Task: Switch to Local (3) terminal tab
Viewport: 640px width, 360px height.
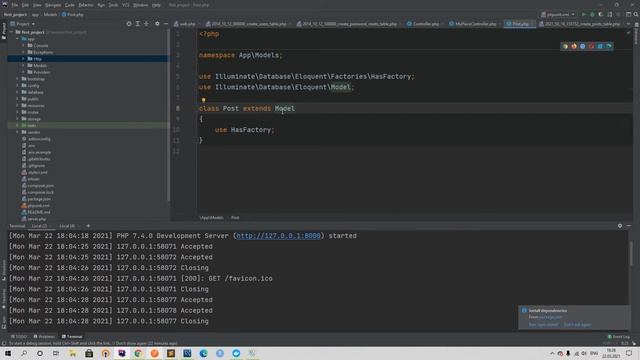Action: click(x=67, y=226)
